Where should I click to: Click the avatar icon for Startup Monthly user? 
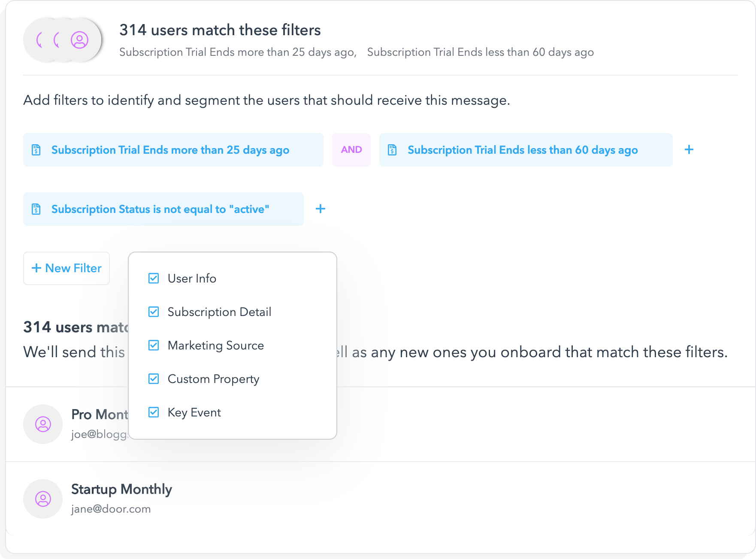(x=43, y=499)
